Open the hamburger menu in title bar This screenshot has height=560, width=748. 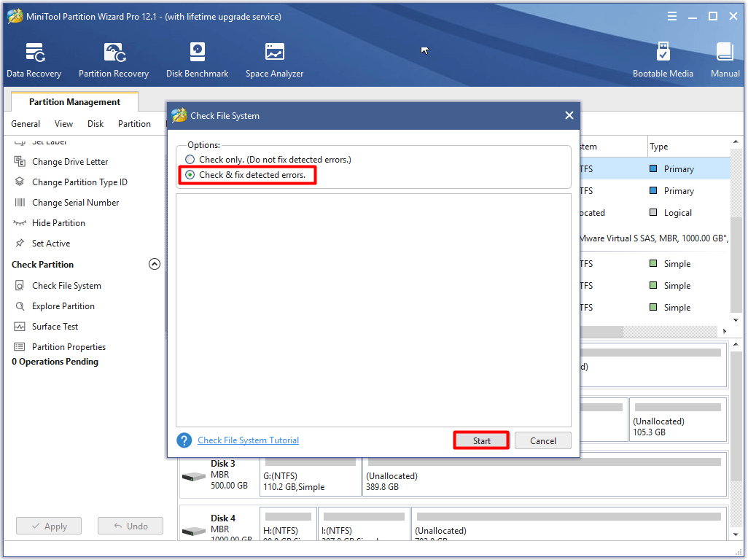coord(671,16)
